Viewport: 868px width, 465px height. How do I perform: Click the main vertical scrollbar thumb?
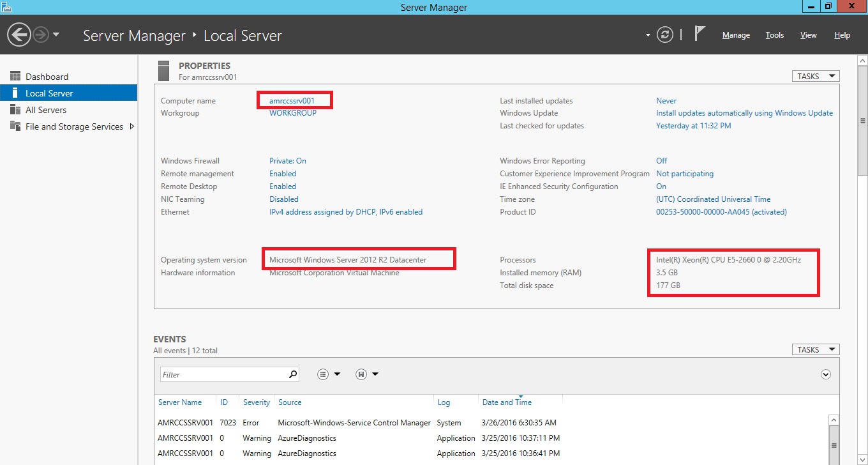coord(862,121)
